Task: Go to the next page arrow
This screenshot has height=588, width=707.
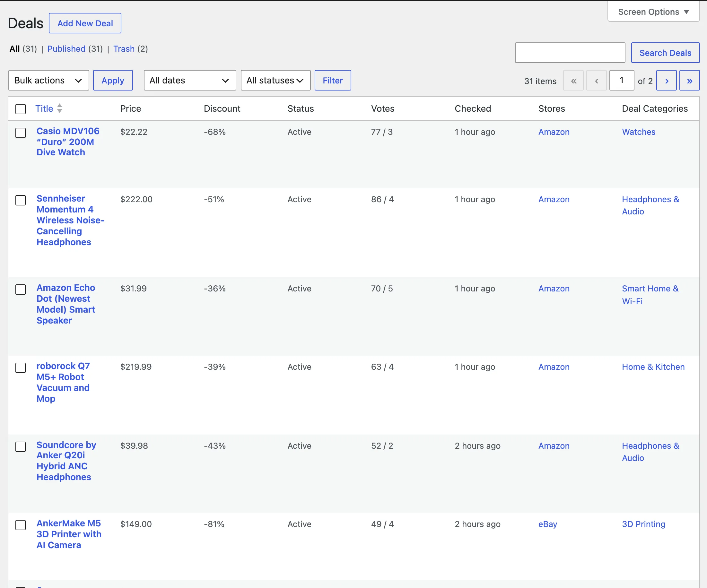Action: 666,81
